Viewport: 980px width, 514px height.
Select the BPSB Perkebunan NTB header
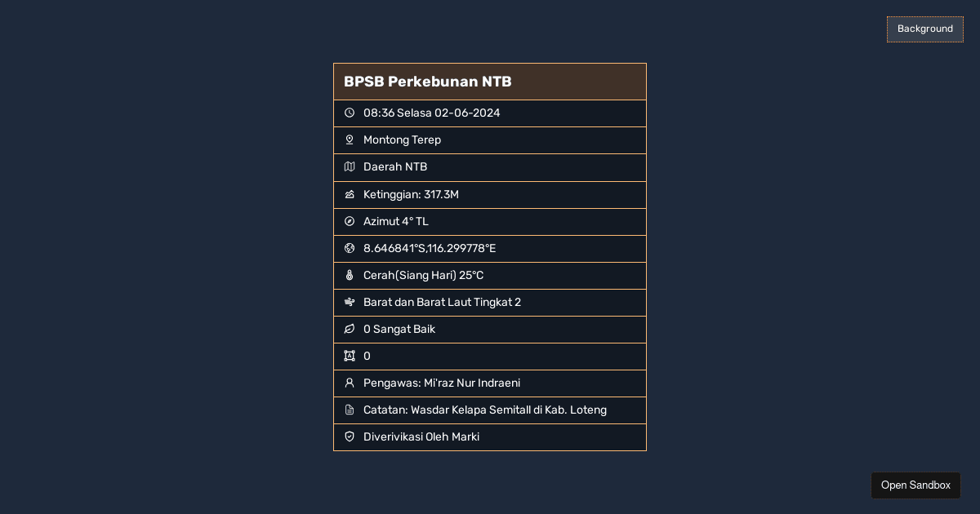click(428, 82)
